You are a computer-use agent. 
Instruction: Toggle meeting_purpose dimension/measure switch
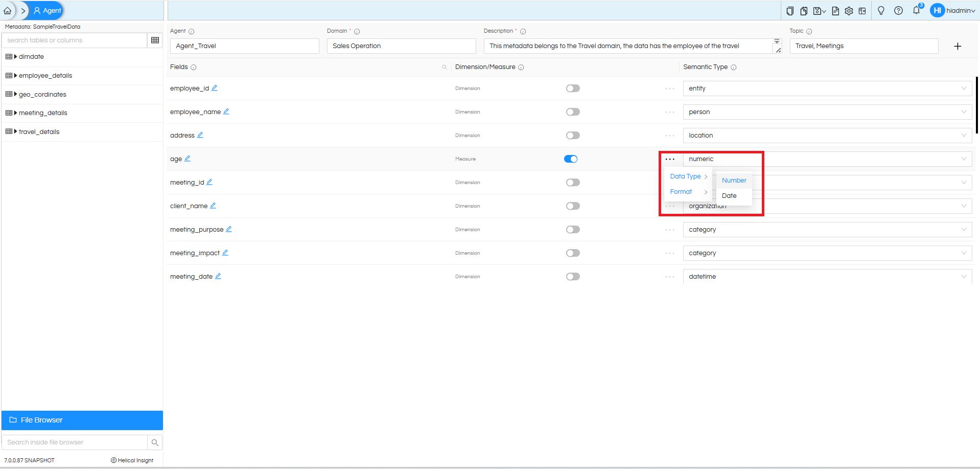pos(573,230)
